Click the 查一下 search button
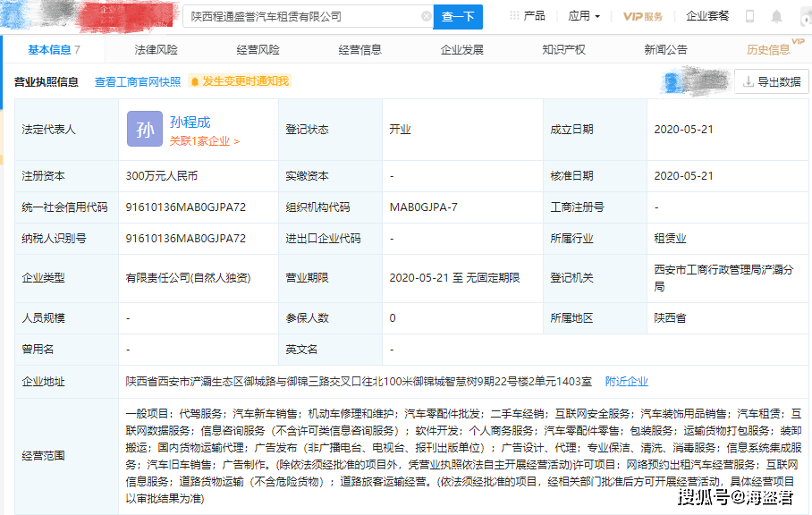 tap(458, 17)
